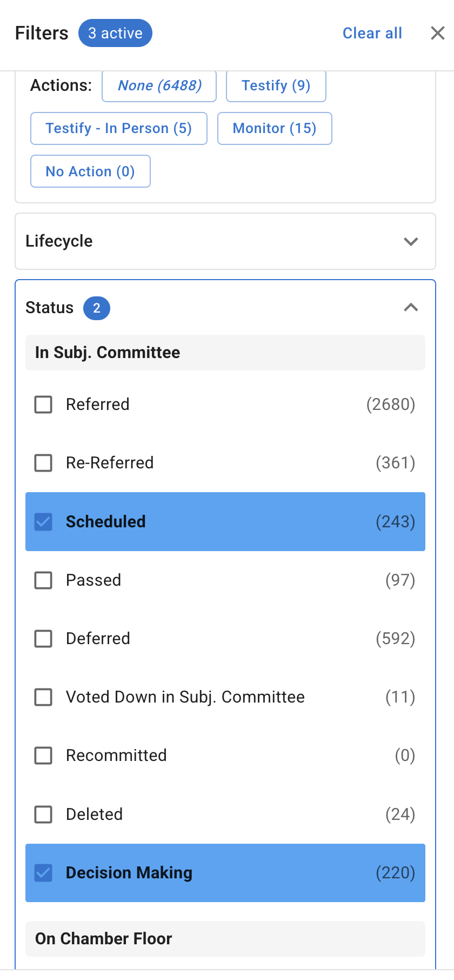Image resolution: width=454 pixels, height=980 pixels.
Task: Enable the Deferred status filter
Action: pyautogui.click(x=43, y=639)
